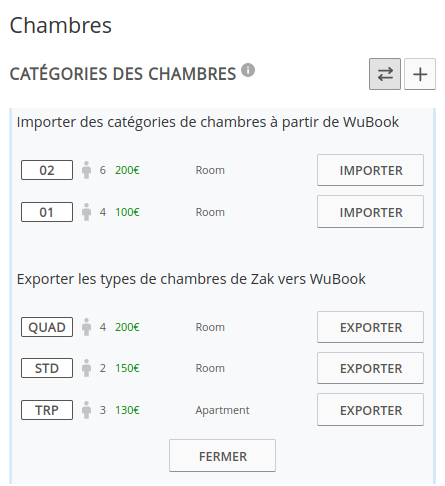
Task: Import the 01 room category
Action: point(370,212)
